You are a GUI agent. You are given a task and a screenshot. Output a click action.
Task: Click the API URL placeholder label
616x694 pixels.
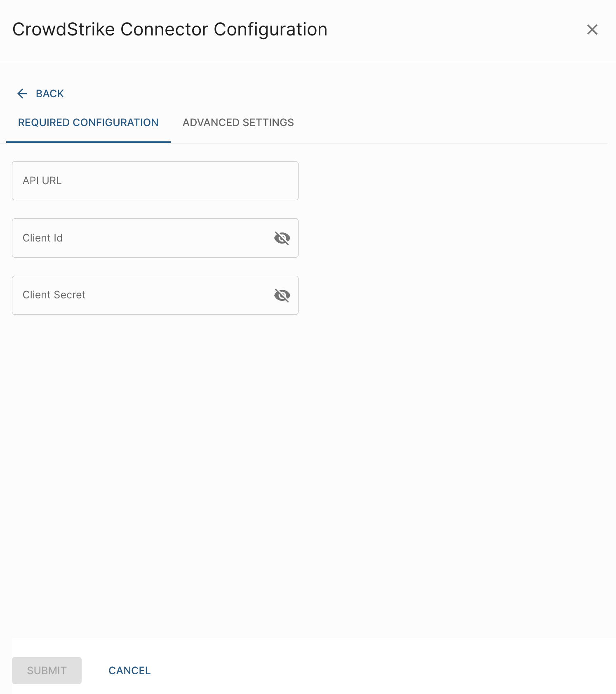pos(42,181)
